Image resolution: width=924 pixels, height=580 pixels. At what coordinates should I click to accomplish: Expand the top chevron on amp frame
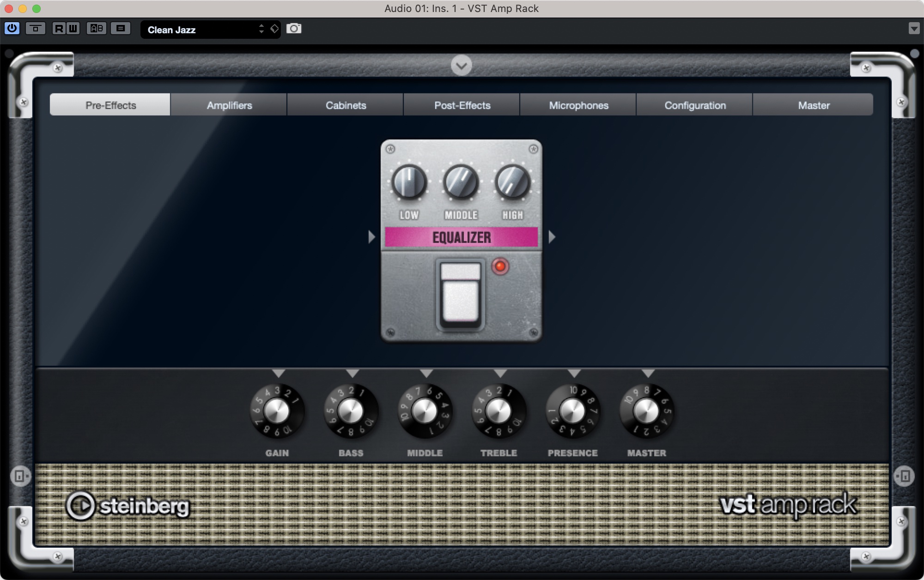click(x=461, y=65)
